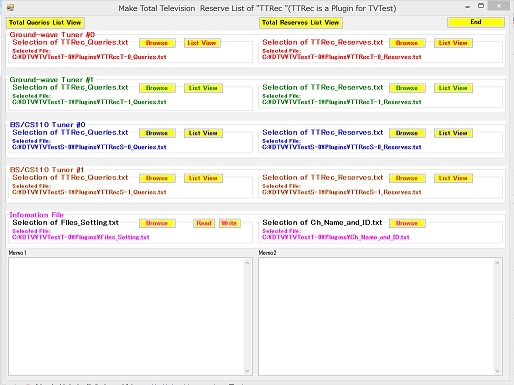Click the Ground-wave Tuner #0 group label
The width and height of the screenshot is (514, 385).
pyautogui.click(x=52, y=35)
